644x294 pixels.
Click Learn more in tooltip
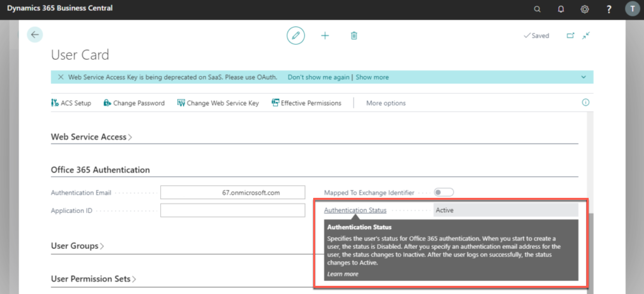(x=343, y=274)
